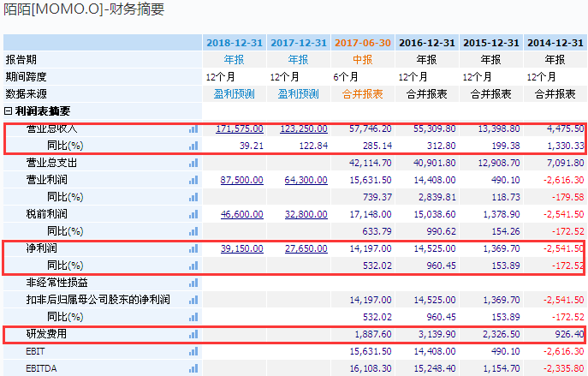Click chart icon beside 营业总支出 row
The image size is (588, 376).
click(193, 163)
